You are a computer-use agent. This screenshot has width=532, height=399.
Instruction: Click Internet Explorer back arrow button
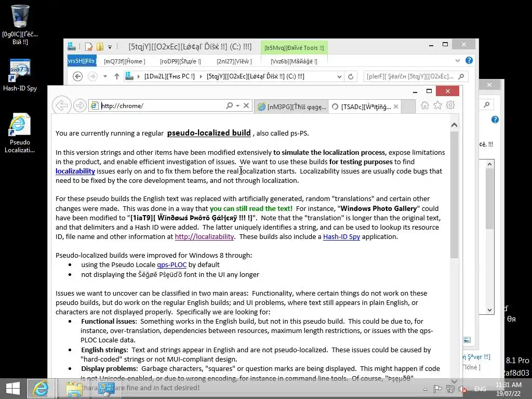(x=62, y=105)
